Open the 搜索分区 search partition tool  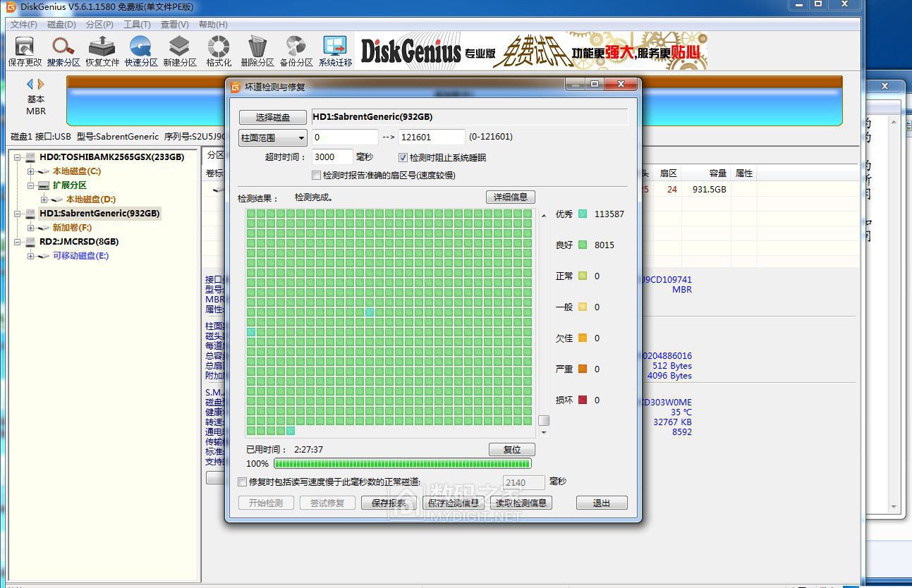point(63,51)
